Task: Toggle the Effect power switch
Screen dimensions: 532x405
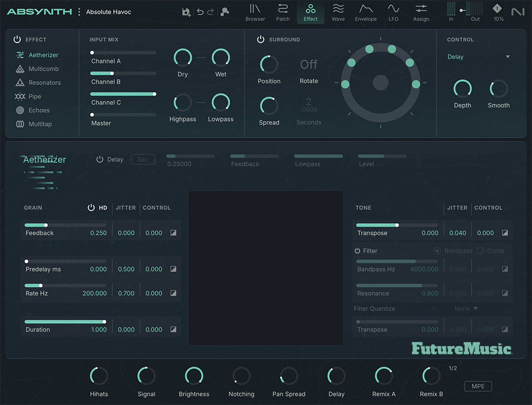Action: pyautogui.click(x=17, y=39)
